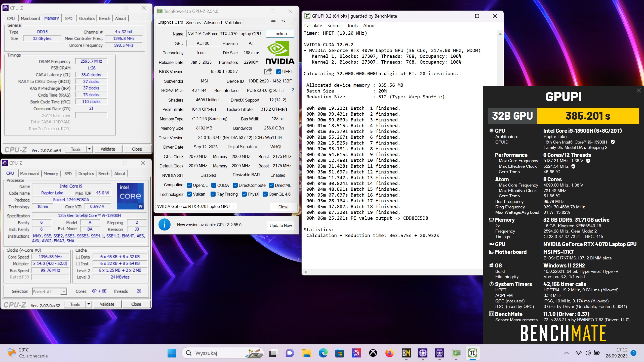Open File Explorer from the taskbar
Image resolution: width=644 pixels, height=362 pixels.
pos(306,353)
